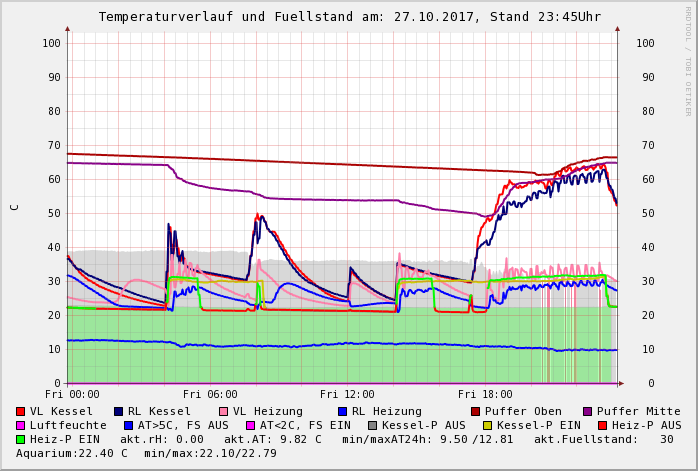Image resolution: width=698 pixels, height=471 pixels.
Task: Click the blue RL Heizung legend swatch
Action: pyautogui.click(x=342, y=412)
